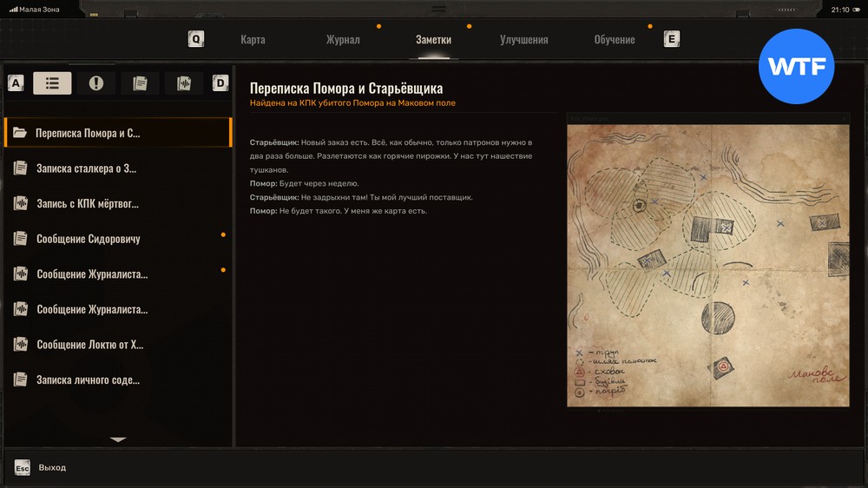Screen dimensions: 868x488
Task: Click the A key previous-filter icon
Action: tap(16, 83)
